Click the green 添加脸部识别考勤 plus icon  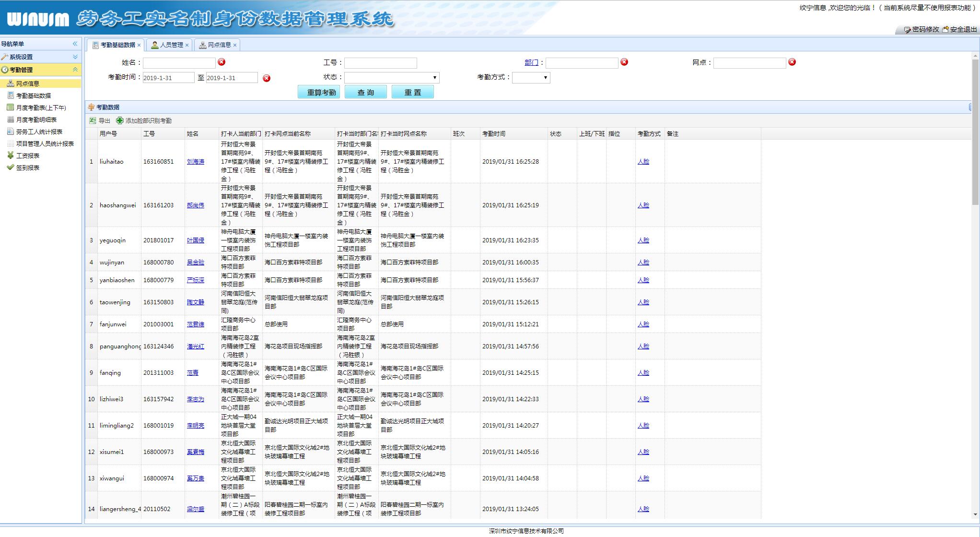(x=120, y=121)
